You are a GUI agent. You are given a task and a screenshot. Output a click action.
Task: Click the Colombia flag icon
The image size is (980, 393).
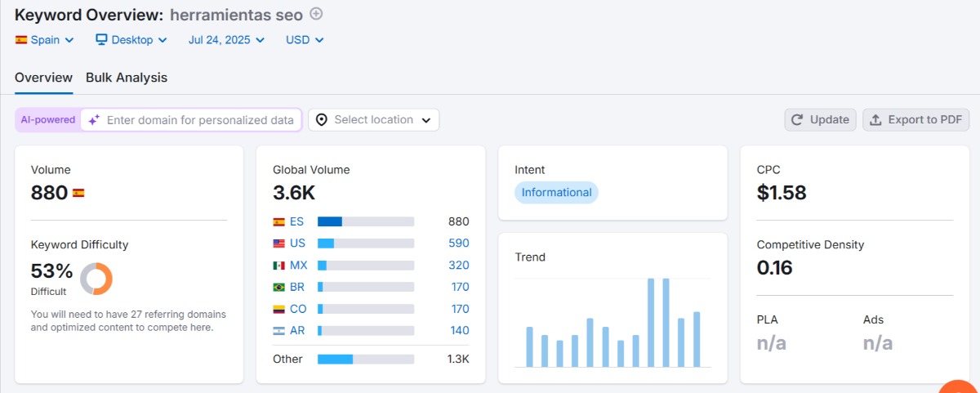[x=278, y=310]
